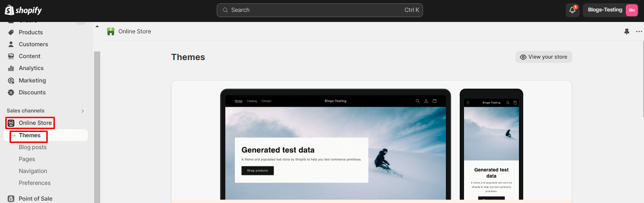This screenshot has width=644, height=203.
Task: Open Blog posts submenu item
Action: (32, 147)
